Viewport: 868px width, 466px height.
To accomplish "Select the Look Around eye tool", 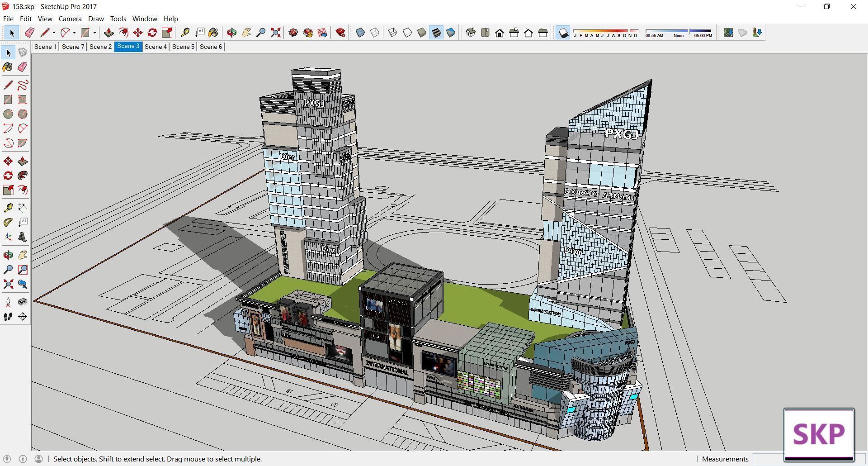I will [23, 302].
